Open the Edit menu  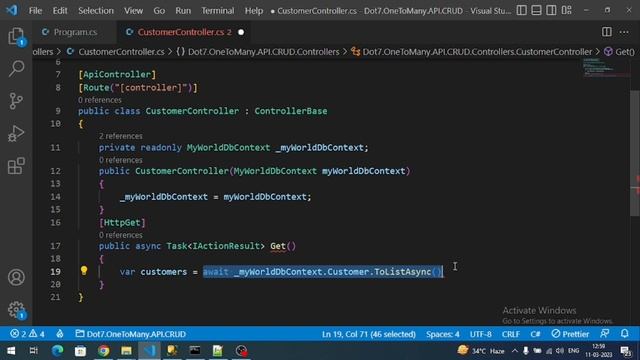pos(60,11)
